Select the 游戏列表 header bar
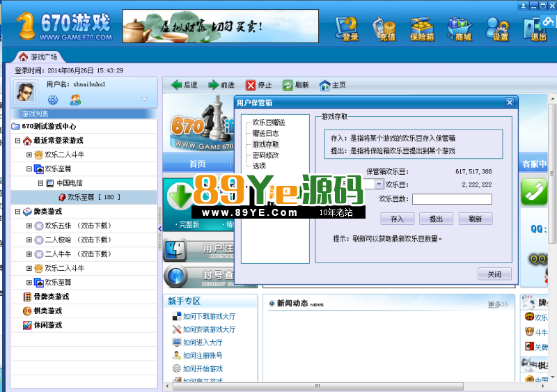Viewport: 557px width, 392px height. coord(84,113)
